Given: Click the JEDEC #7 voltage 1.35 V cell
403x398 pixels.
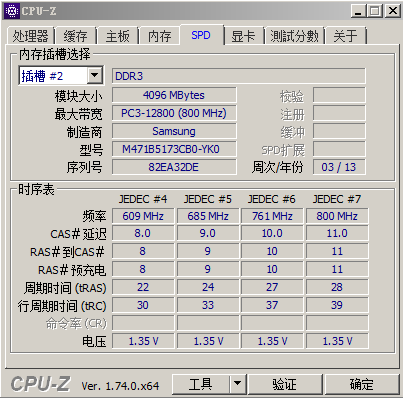Looking at the screenshot, I should [x=337, y=341].
